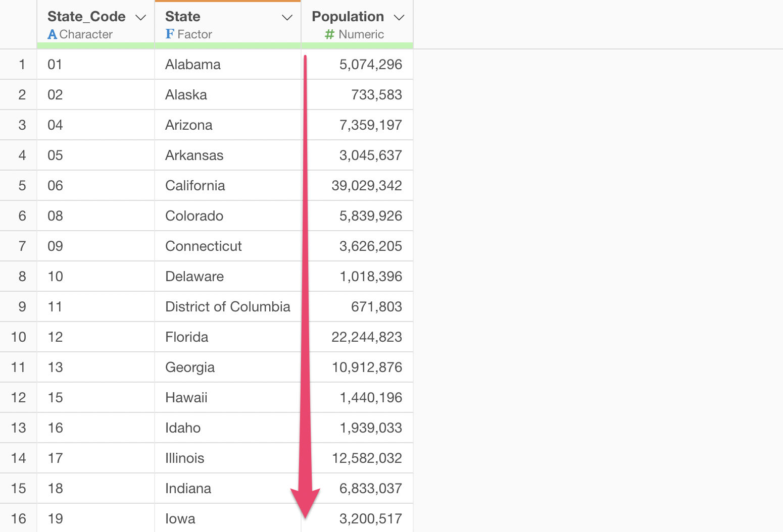Click California's population value 39,029,342

[366, 186]
